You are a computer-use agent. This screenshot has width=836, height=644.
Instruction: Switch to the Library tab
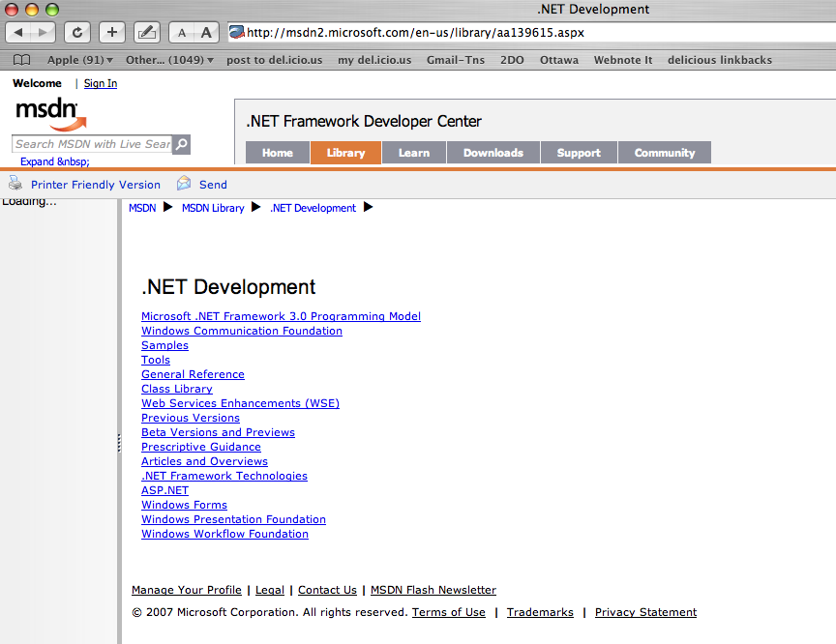345,153
